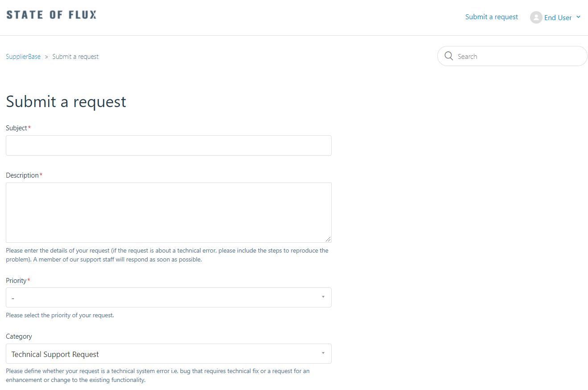Screen dimensions: 588x390
Task: Grab the Description box resize handle
Action: (328, 239)
